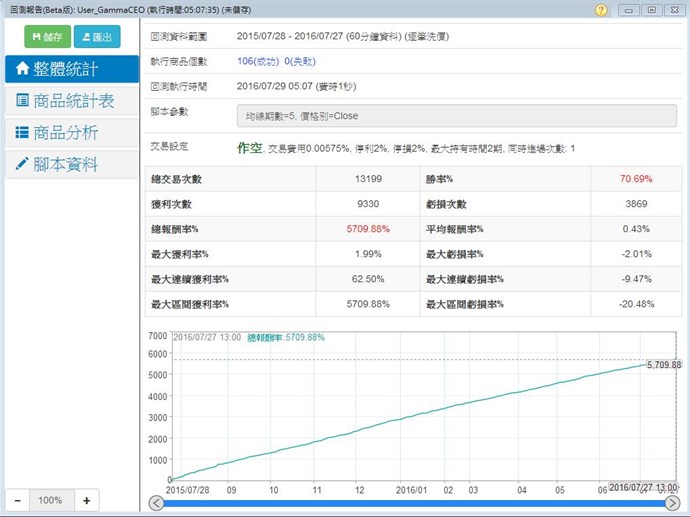690x517 pixels.
Task: Switch to the 商品統計表 tab
Action: point(71,101)
